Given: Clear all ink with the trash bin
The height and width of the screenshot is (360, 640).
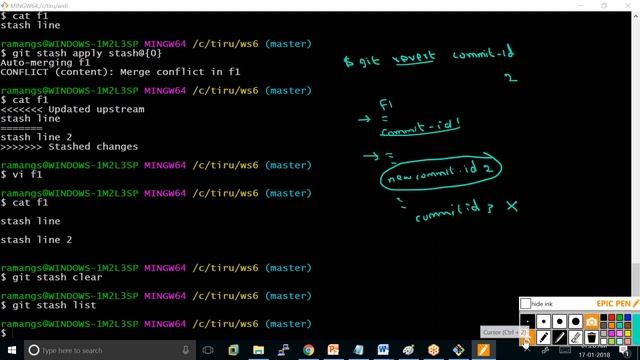Looking at the screenshot, I should pyautogui.click(x=591, y=338).
